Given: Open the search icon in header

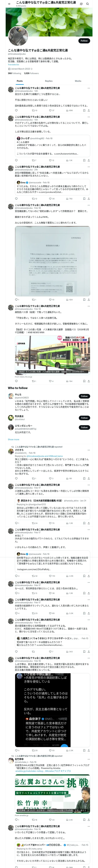Looking at the screenshot, I should click(88, 4).
